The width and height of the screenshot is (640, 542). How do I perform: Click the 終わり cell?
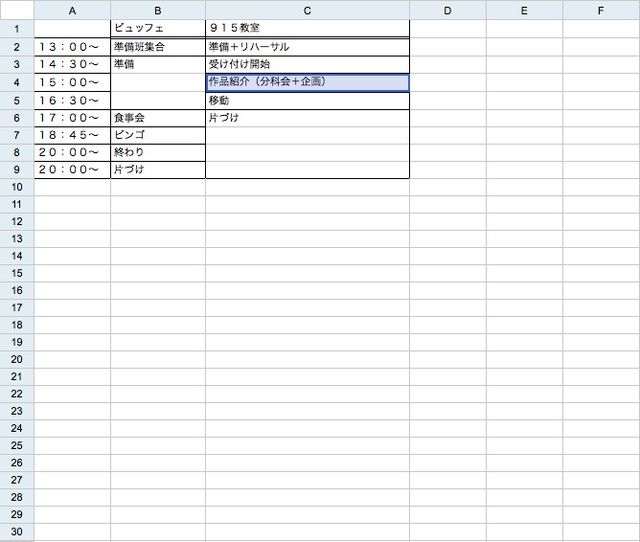(158, 152)
